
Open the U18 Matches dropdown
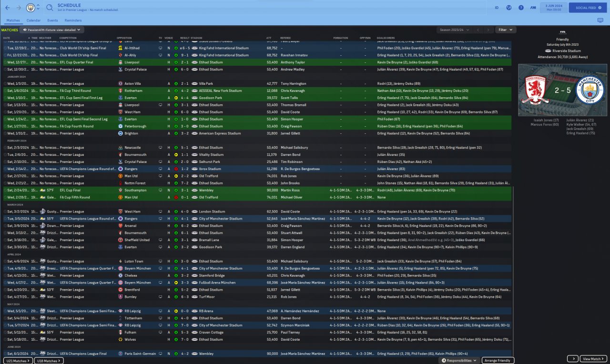point(49,361)
